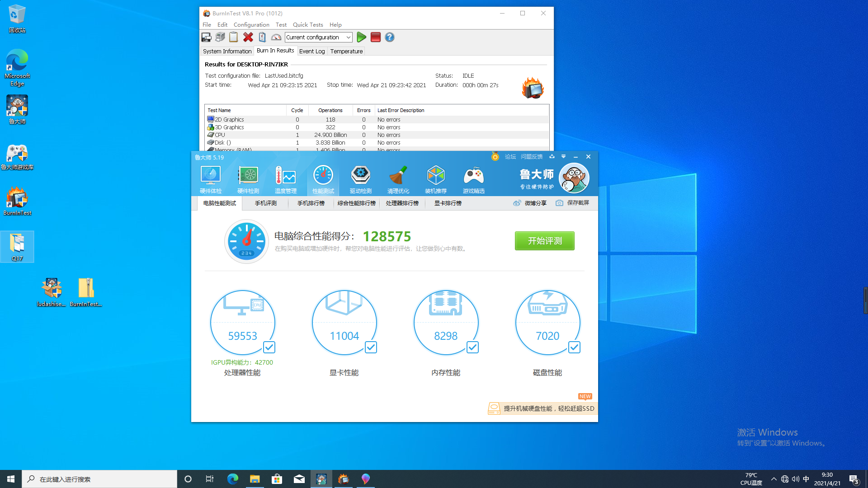Click the Driver Detection icon
Screen dimensions: 868x488
361,178
